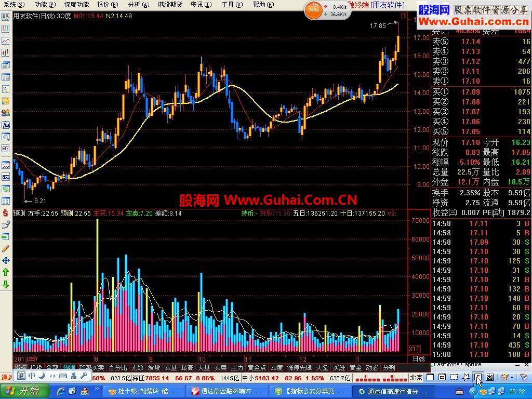Open the 资讯(I) menu
The width and height of the screenshot is (532, 399).
(201, 4)
